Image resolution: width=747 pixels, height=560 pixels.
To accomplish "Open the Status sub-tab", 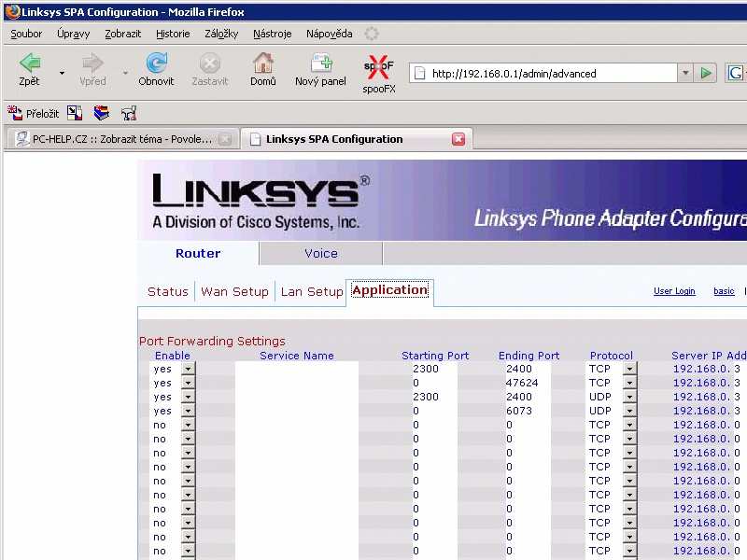I will click(168, 291).
